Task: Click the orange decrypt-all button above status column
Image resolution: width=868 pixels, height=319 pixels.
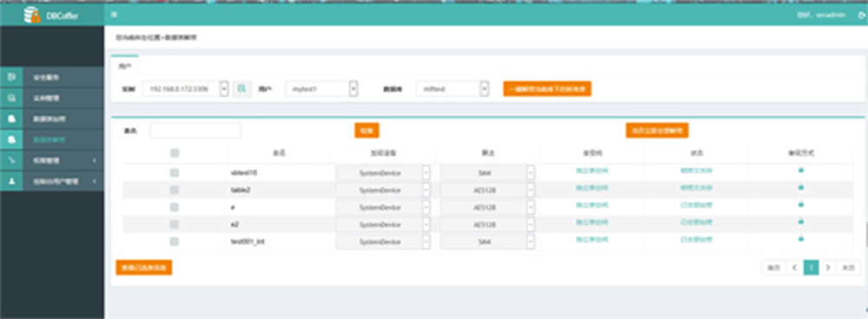Action: coord(657,131)
